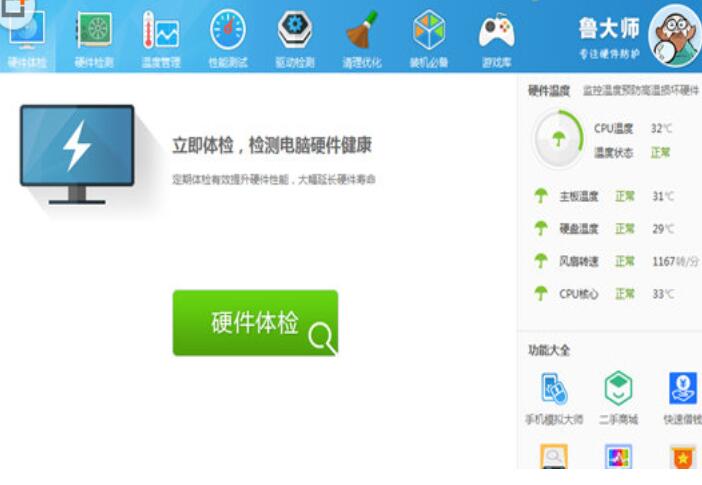The width and height of the screenshot is (702, 485).
Task: Switch to 硬件检测 hardware detection tab
Action: [94, 39]
